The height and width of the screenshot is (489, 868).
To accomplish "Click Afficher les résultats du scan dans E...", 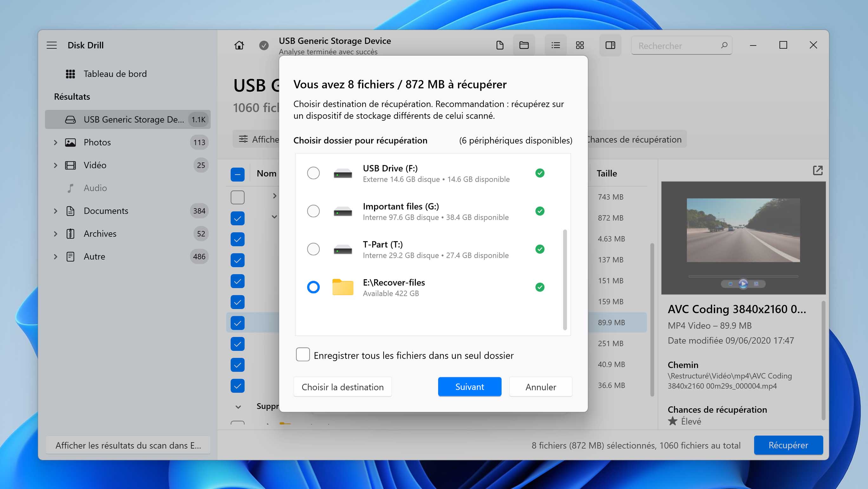I will pyautogui.click(x=128, y=445).
